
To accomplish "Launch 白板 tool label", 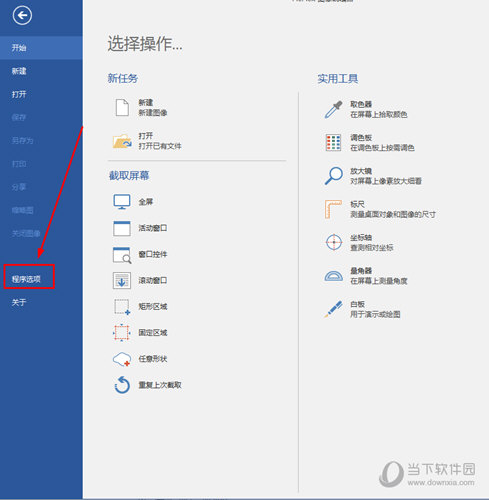I will (357, 304).
